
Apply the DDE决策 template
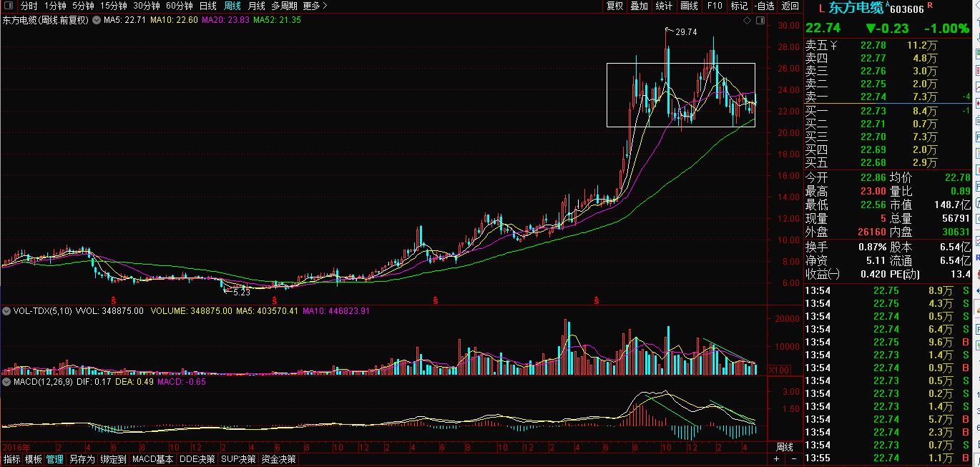tap(197, 459)
